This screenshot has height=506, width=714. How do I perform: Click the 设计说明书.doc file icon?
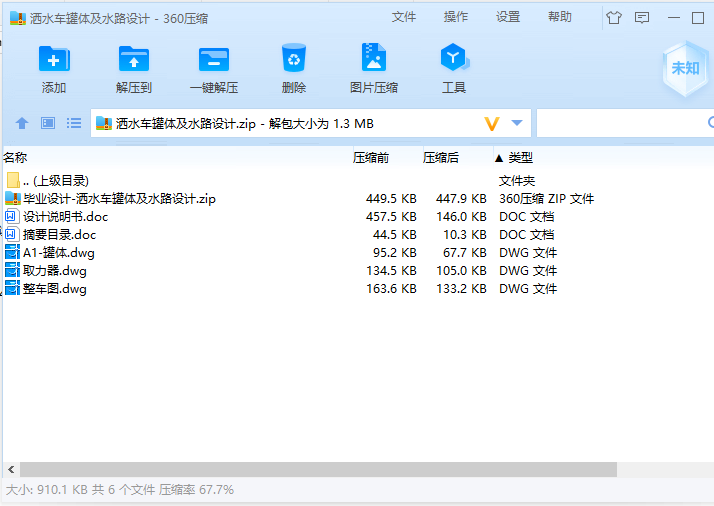pyautogui.click(x=12, y=216)
